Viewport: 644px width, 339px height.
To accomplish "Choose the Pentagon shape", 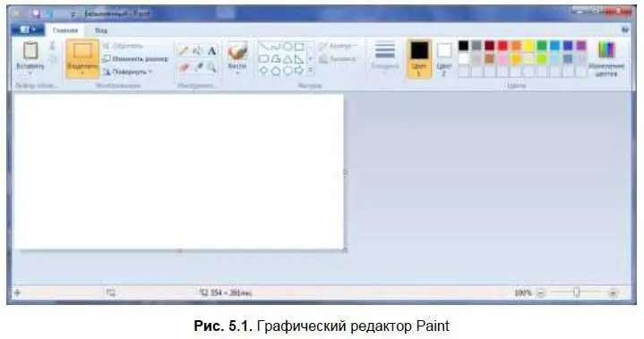I will click(x=276, y=72).
